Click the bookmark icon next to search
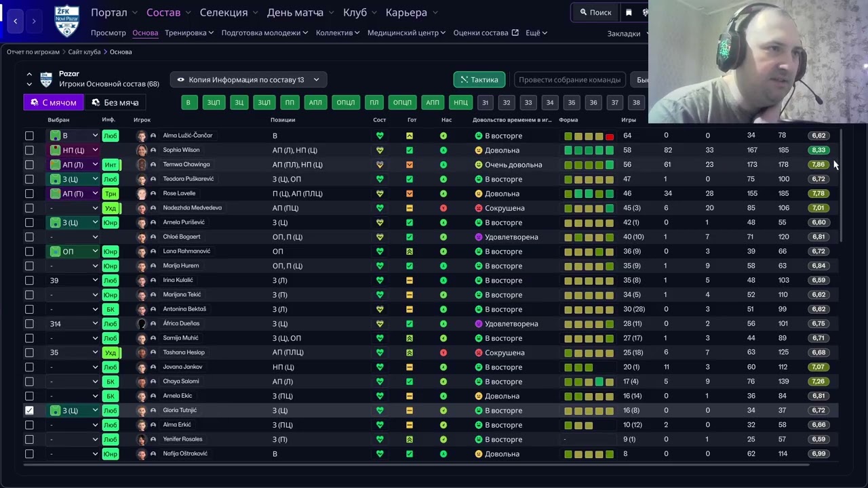 [x=629, y=12]
